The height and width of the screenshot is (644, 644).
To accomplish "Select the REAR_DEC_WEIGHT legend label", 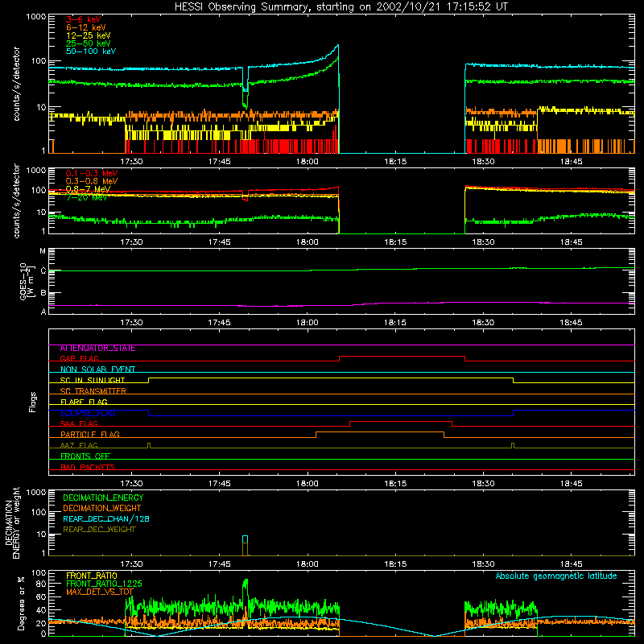I will [x=99, y=530].
